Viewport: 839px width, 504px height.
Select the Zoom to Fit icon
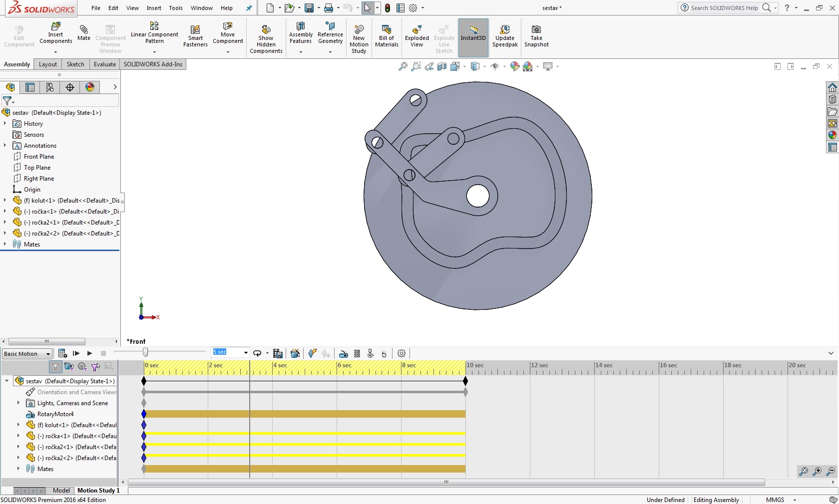coord(403,66)
